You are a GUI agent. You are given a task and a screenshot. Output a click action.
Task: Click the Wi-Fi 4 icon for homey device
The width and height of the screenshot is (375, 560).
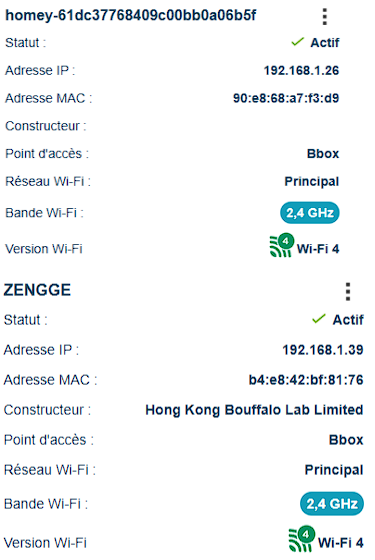[x=282, y=245]
